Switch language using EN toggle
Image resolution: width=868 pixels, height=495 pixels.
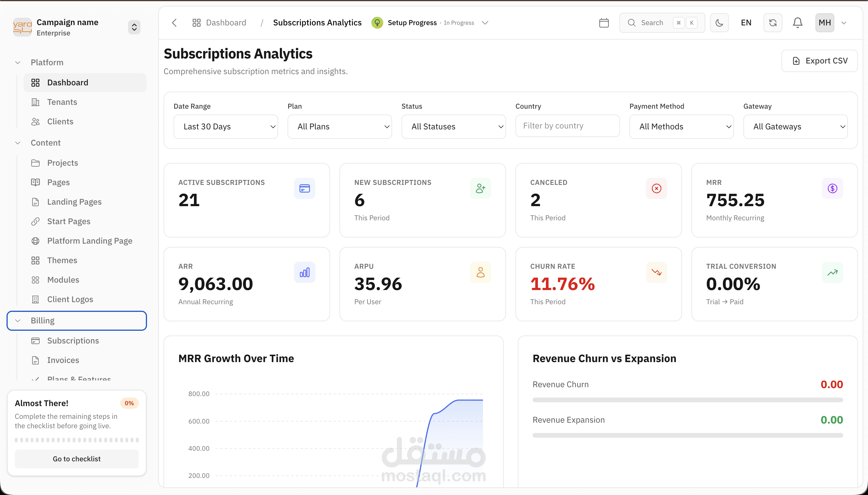[746, 23]
